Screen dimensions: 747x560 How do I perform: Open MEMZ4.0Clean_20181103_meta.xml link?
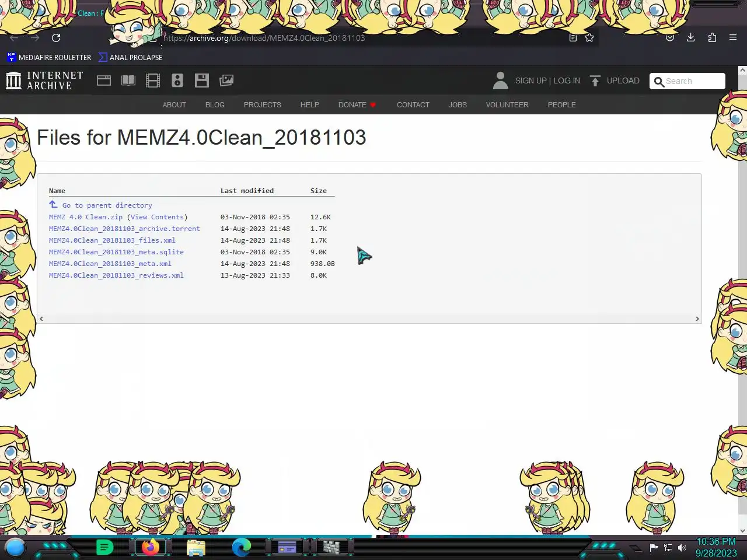(110, 264)
